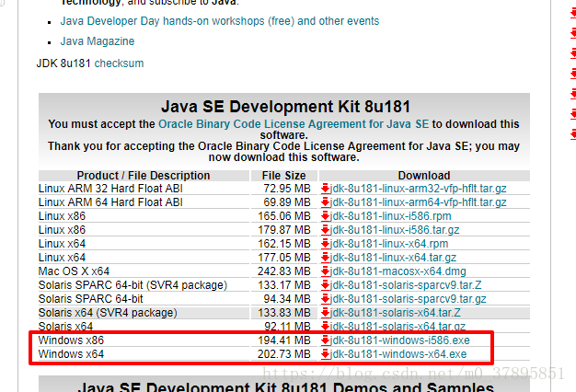Click red download arrow beside jdk-8u181-linux-x64.rpm
The image size is (576, 392).
point(325,244)
